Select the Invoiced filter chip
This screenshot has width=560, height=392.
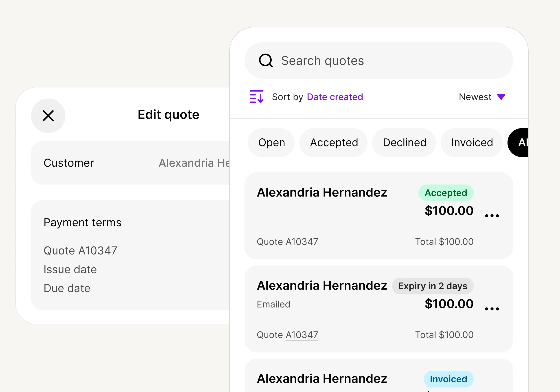472,143
